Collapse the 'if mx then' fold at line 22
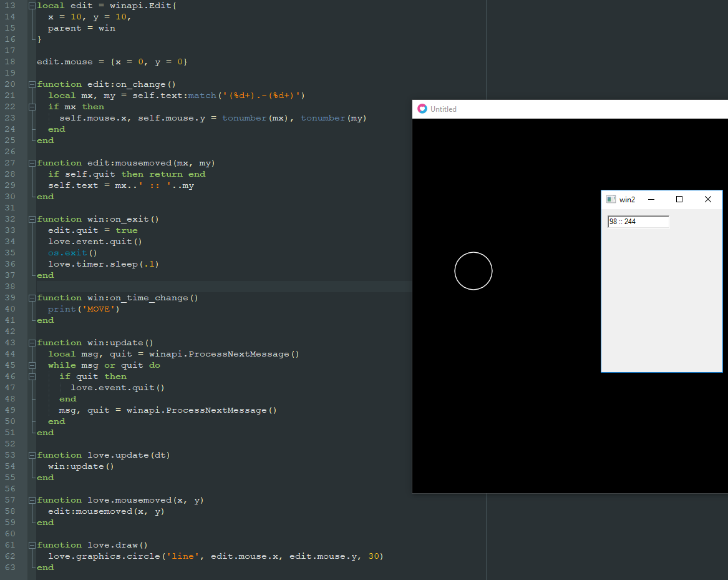The image size is (728, 580). (32, 107)
